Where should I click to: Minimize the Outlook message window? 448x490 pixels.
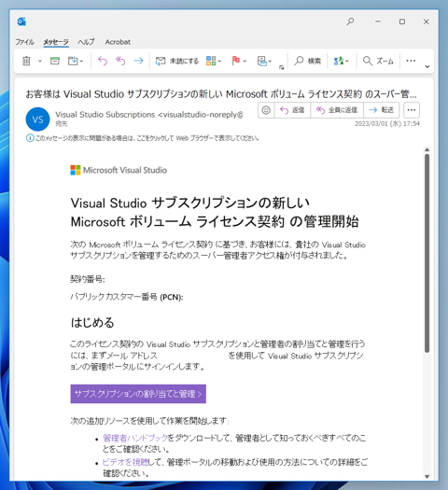click(x=378, y=21)
